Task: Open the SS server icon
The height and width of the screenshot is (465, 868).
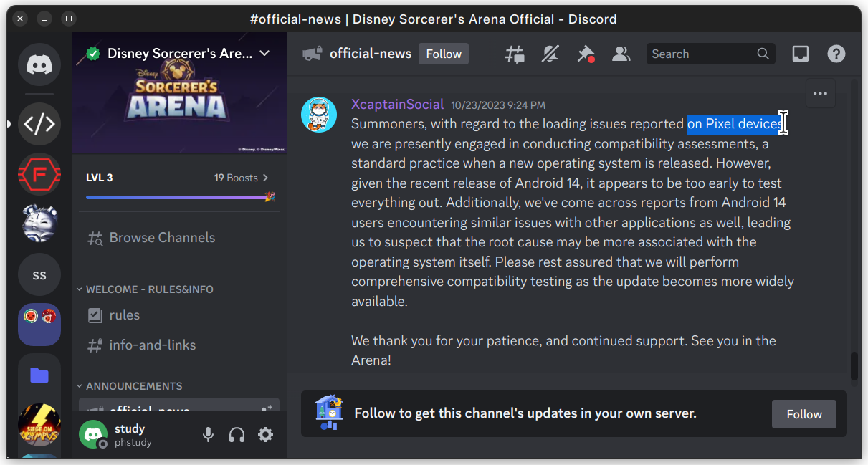Action: (39, 274)
